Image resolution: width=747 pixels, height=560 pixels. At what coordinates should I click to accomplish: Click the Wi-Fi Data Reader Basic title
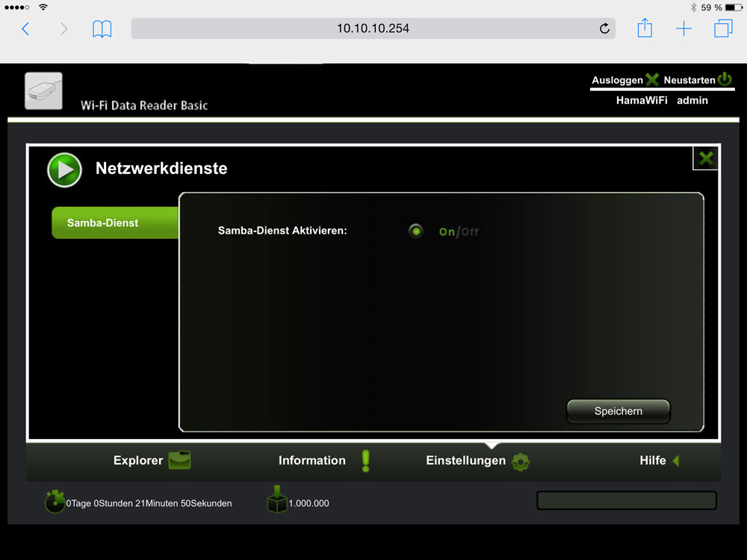144,105
